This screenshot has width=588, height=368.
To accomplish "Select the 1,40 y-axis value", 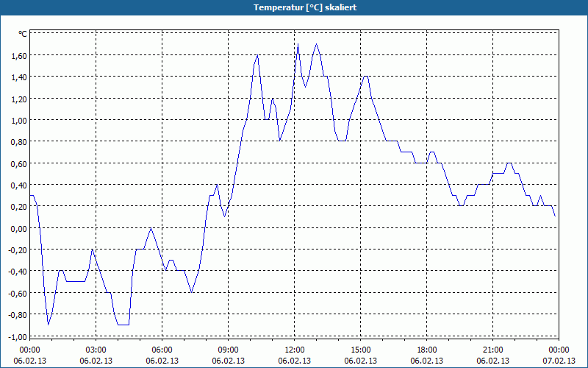I will pyautogui.click(x=20, y=77).
